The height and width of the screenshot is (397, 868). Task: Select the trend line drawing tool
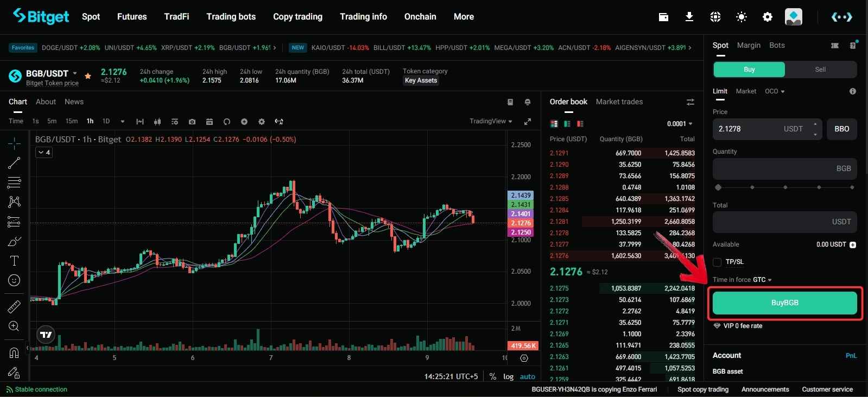(14, 163)
